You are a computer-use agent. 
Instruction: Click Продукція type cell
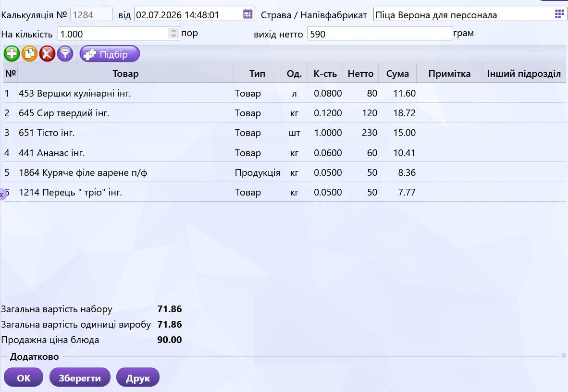pos(257,172)
